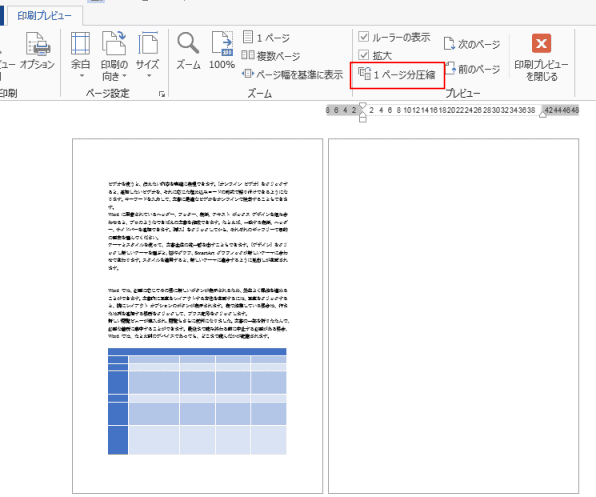596x497 pixels.
Task: Close Print Preview (印刷プレビューを閉じる)
Action: tap(541, 57)
